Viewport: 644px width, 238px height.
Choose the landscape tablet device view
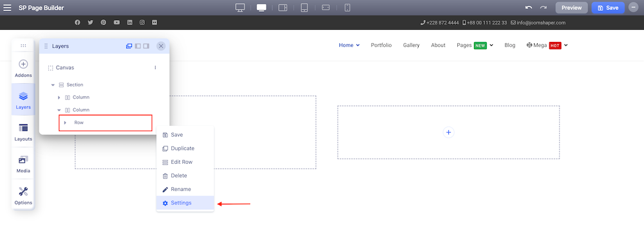(x=283, y=8)
